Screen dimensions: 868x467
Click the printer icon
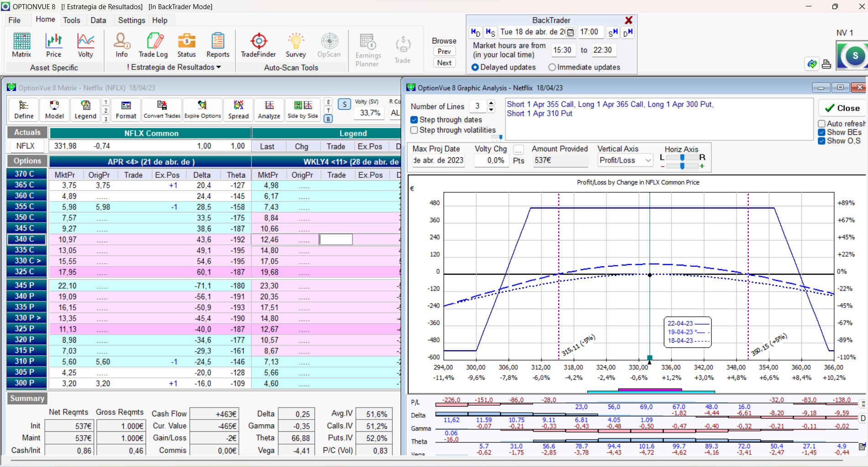(x=826, y=64)
